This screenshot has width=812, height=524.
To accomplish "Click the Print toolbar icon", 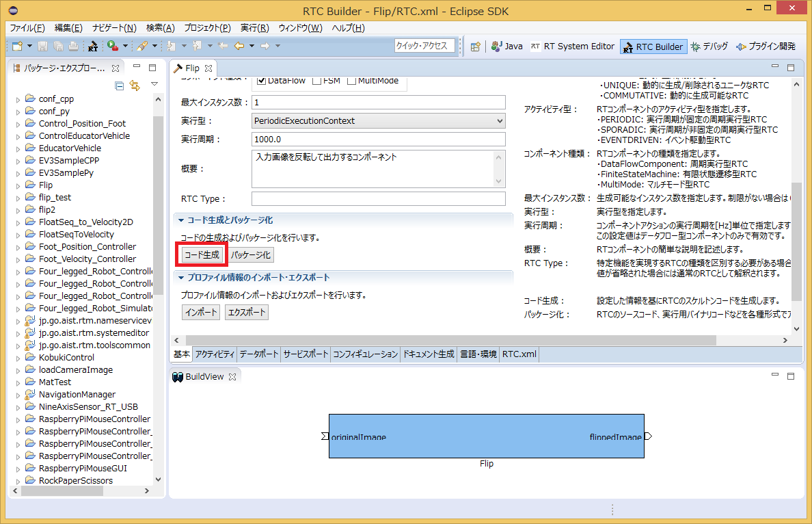I will point(74,46).
